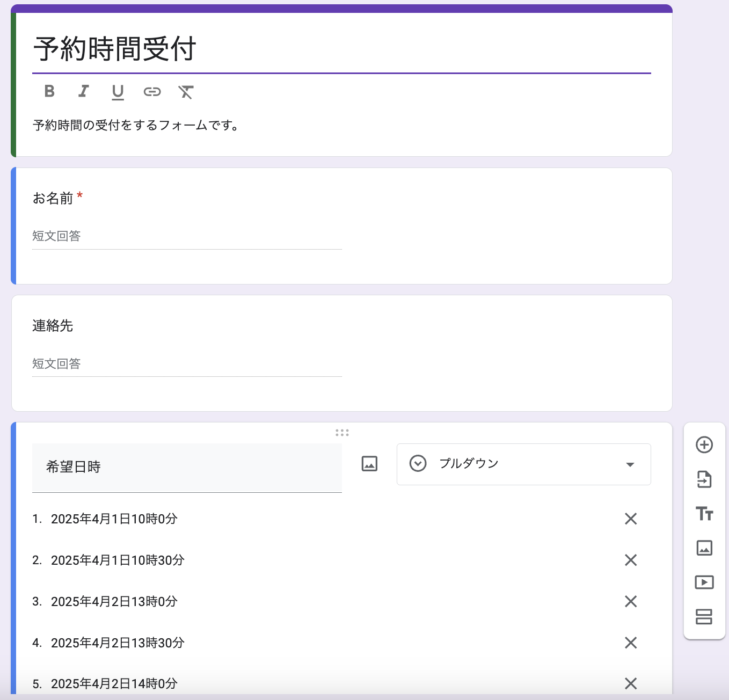Insert an image next to 希望日時 question title
Image resolution: width=729 pixels, height=700 pixels.
369,464
